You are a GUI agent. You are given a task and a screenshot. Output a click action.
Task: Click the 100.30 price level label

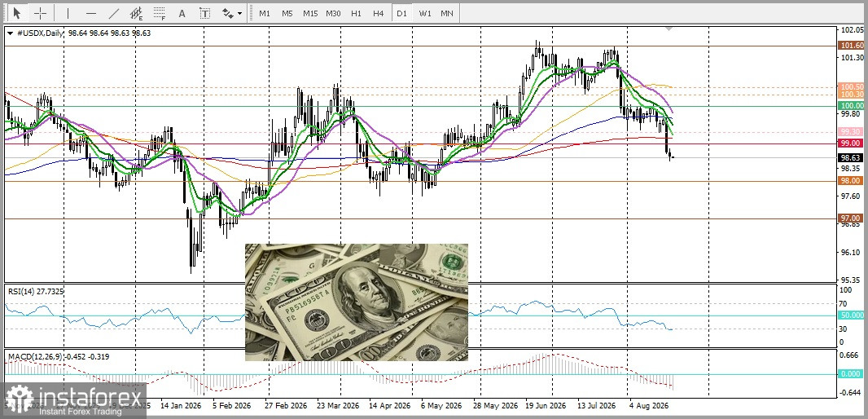(852, 95)
